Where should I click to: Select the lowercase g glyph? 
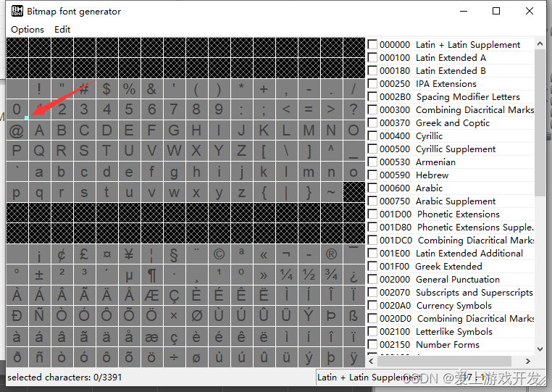[175, 172]
